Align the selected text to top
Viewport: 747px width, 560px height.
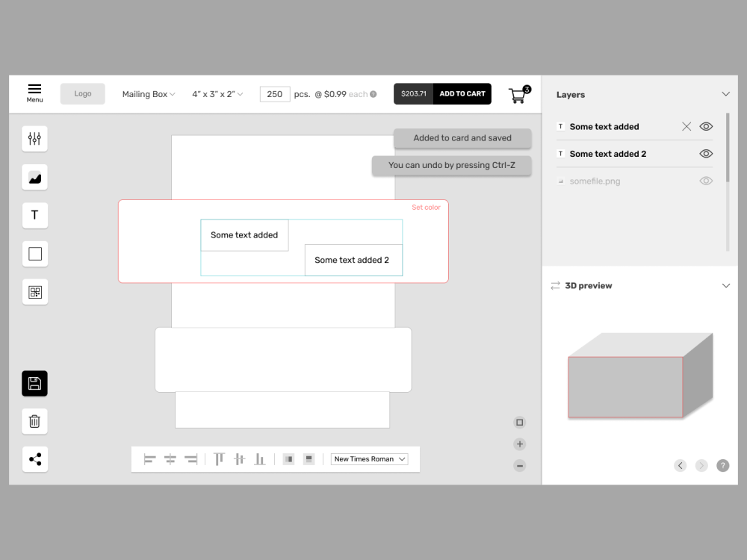tap(219, 458)
